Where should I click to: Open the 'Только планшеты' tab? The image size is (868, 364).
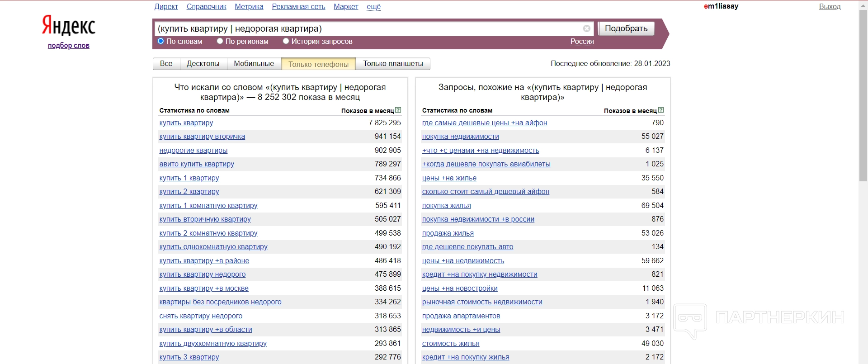coord(393,64)
